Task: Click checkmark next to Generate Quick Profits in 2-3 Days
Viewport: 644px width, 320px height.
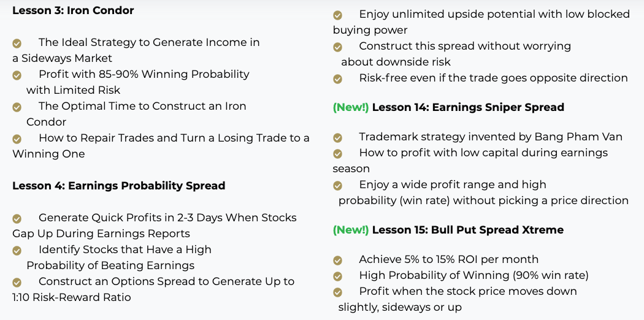Action: [17, 219]
